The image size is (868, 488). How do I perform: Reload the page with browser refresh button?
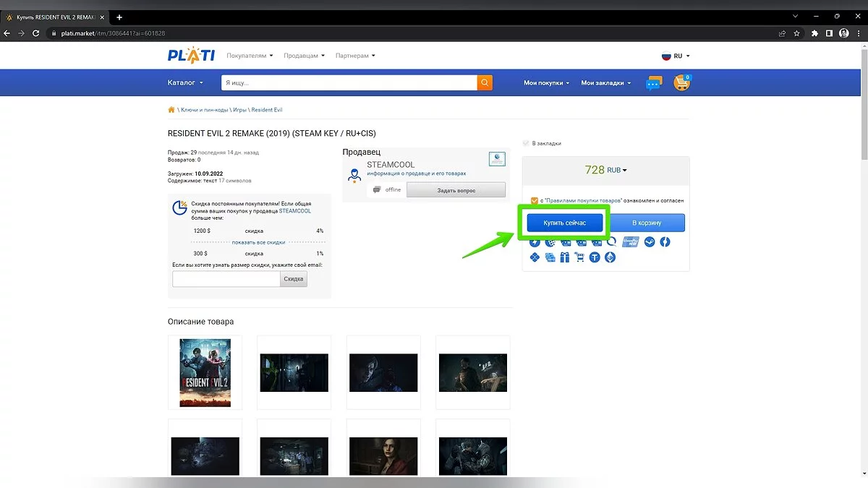coord(36,33)
